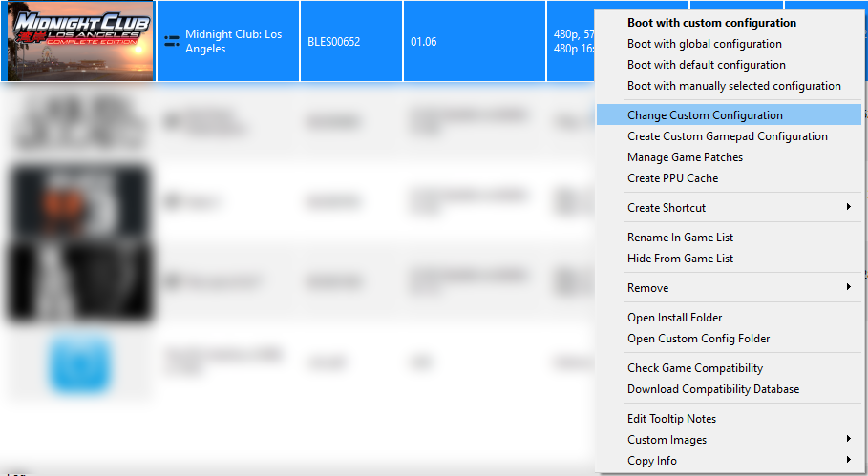Expand the Create Shortcut submenu arrow
The width and height of the screenshot is (868, 476).
[848, 208]
